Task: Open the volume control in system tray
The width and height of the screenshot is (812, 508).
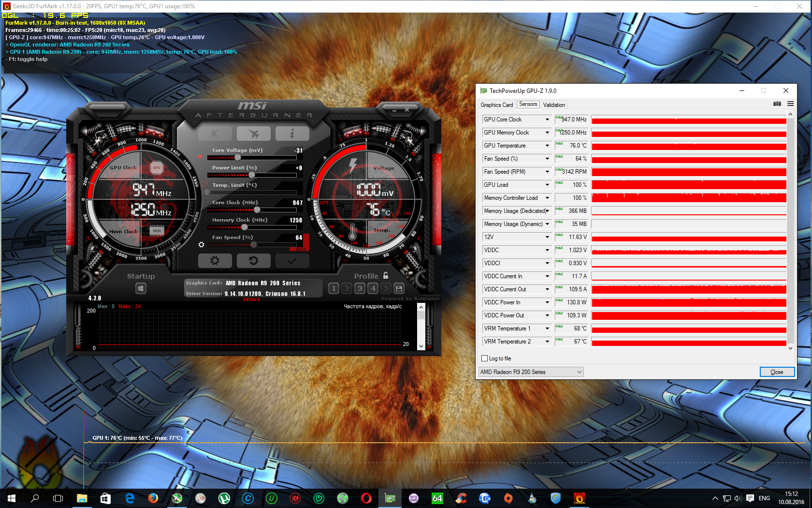Action: tap(738, 498)
